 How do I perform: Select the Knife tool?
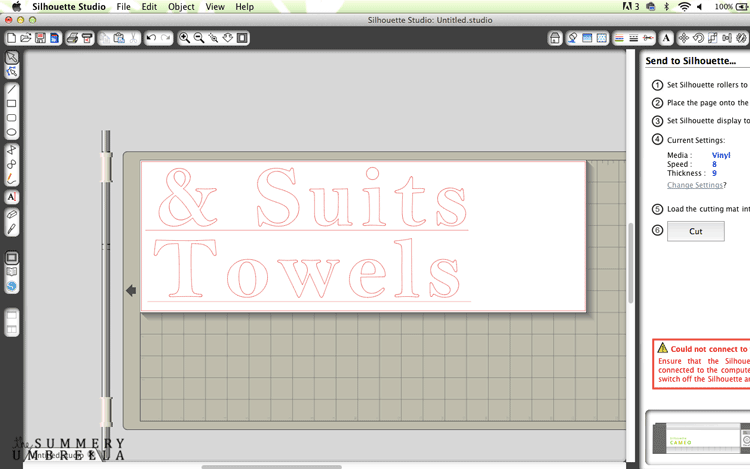coord(12,229)
